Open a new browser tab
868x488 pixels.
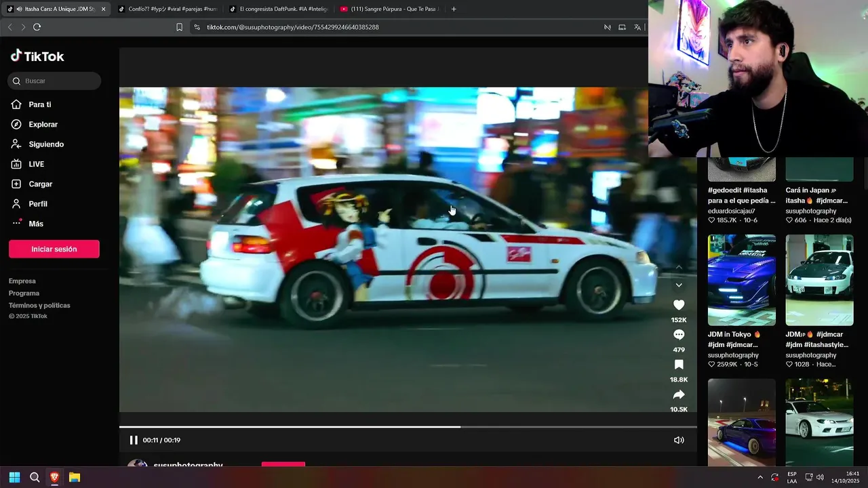click(454, 9)
